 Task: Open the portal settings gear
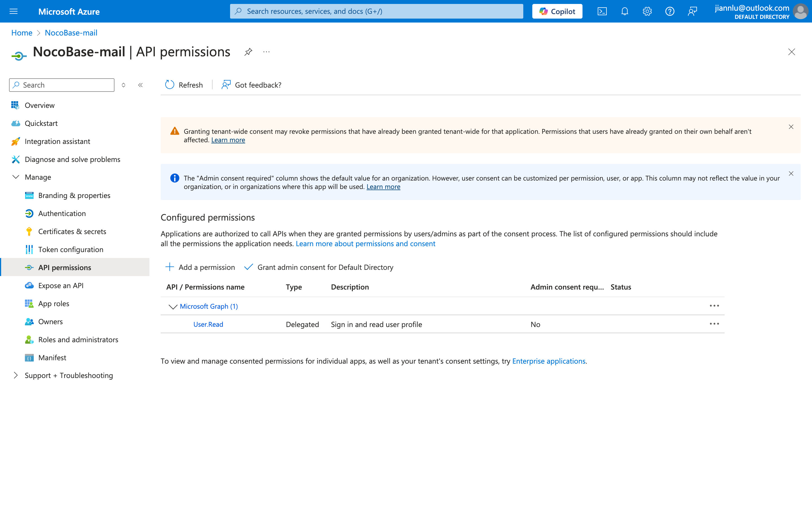point(647,11)
